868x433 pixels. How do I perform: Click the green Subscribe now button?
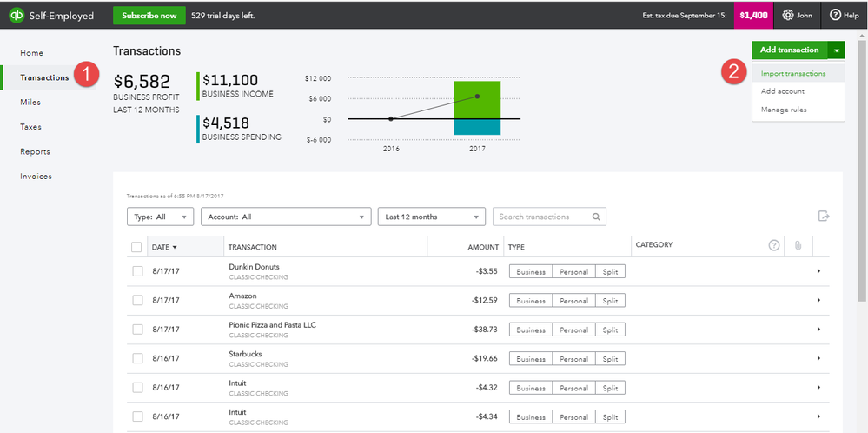149,15
